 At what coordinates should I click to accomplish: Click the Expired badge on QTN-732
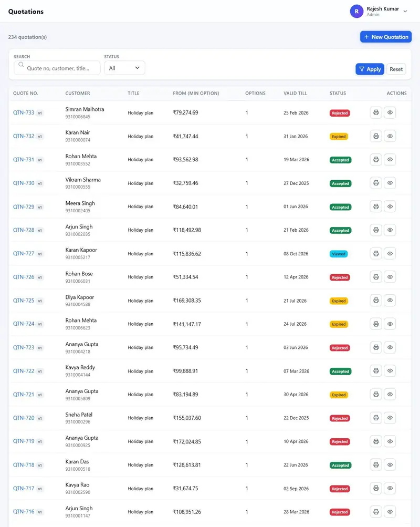pyautogui.click(x=339, y=137)
